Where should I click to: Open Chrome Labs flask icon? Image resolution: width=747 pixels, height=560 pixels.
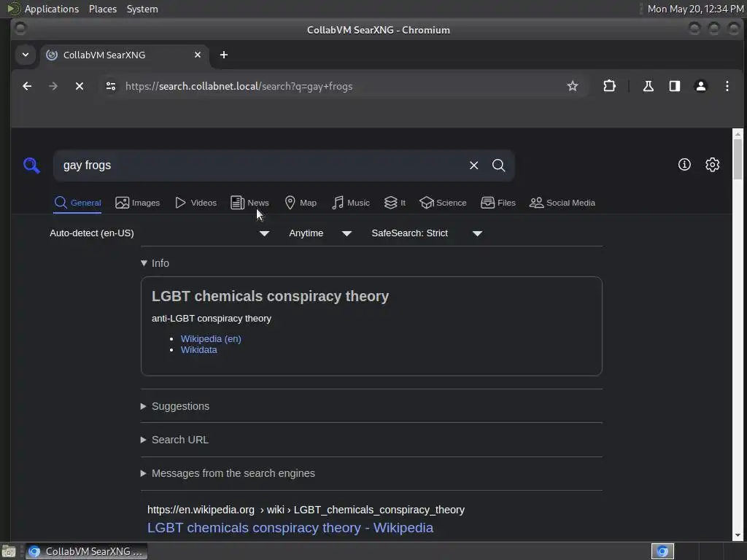click(x=648, y=86)
